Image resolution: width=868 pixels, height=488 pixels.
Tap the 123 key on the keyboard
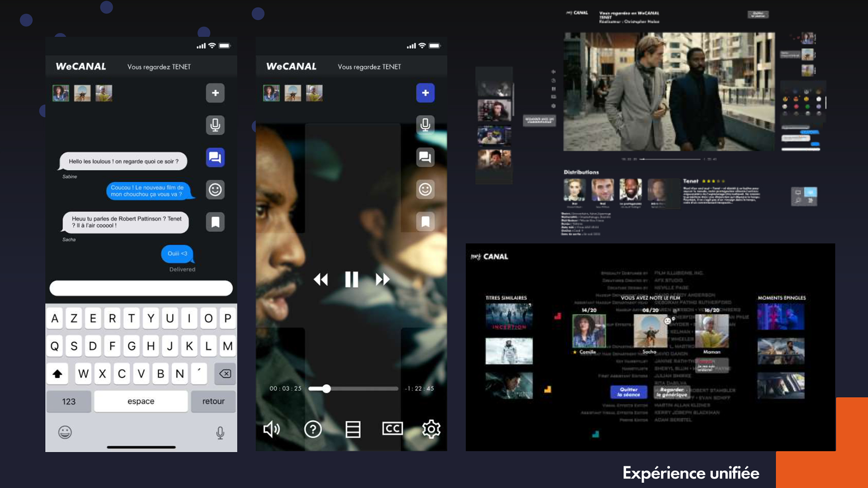point(69,401)
